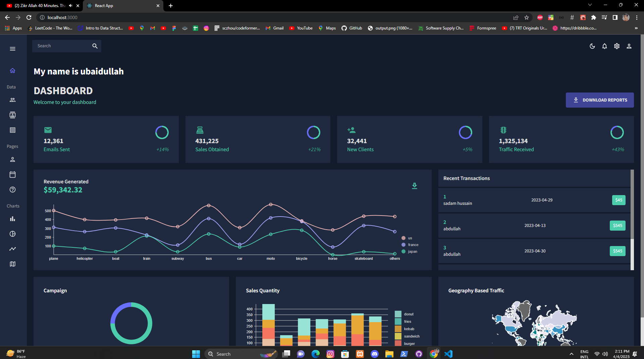This screenshot has width=644, height=359.
Task: Open user profile icon in top bar
Action: point(629,46)
